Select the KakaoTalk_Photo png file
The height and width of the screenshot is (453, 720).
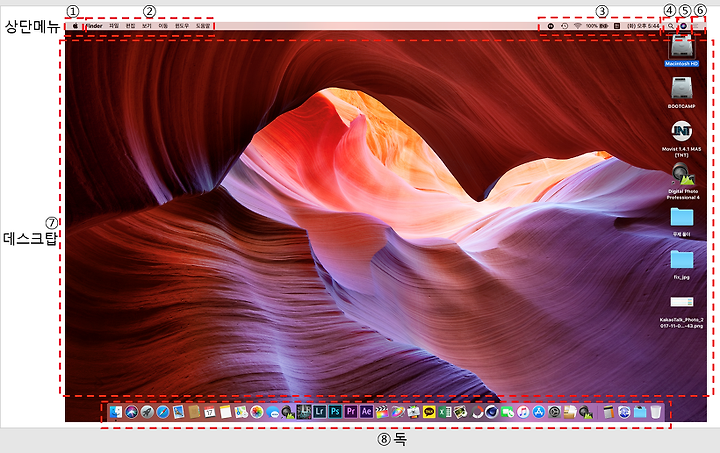coord(682,302)
